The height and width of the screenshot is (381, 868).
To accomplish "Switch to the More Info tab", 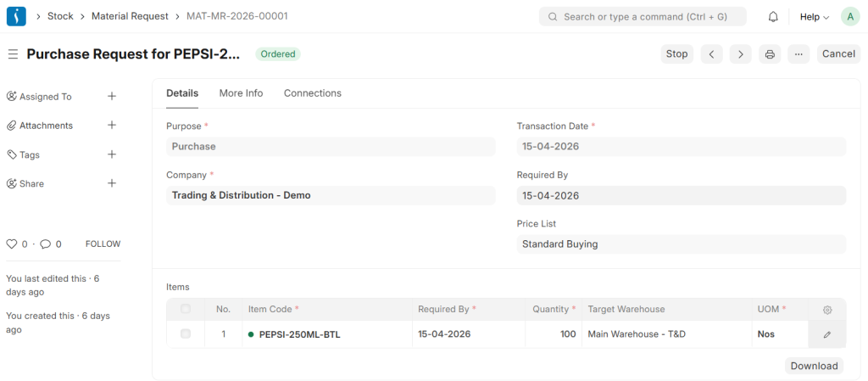I will (x=241, y=93).
